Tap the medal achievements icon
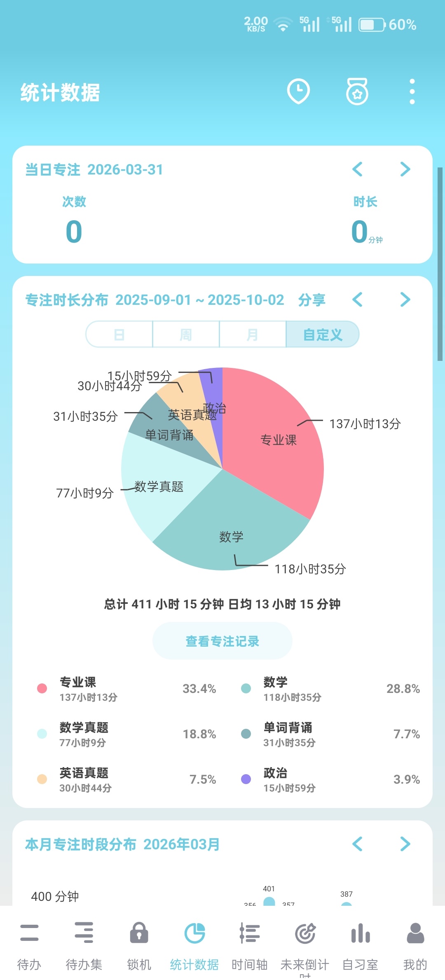This screenshot has height=980, width=445. [357, 91]
